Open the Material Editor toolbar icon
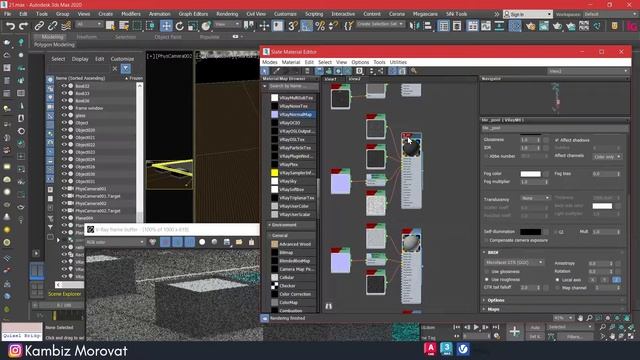This screenshot has width=640, height=360. tap(515, 26)
